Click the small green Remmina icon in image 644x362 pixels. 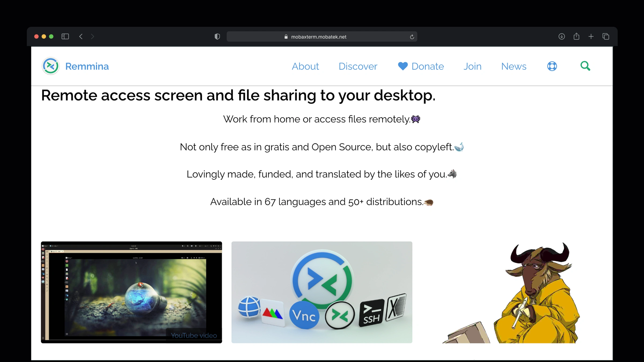tap(340, 315)
